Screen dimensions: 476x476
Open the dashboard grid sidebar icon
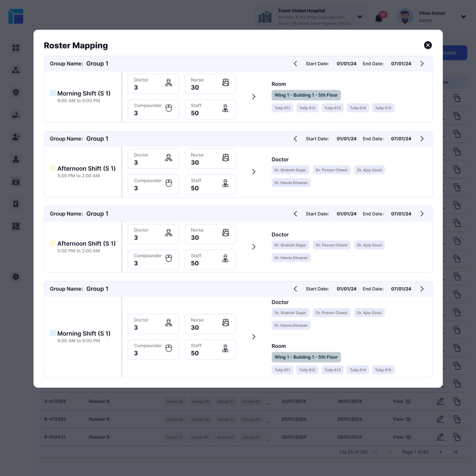pyautogui.click(x=16, y=48)
